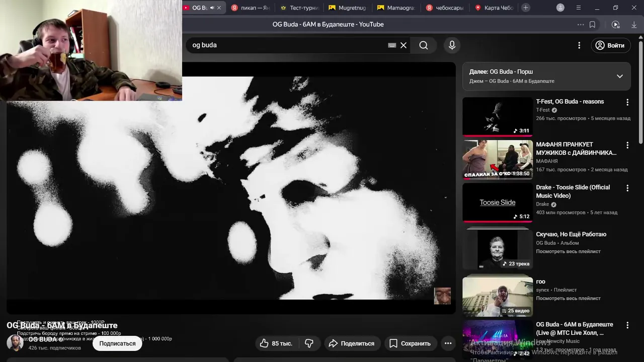Image resolution: width=644 pixels, height=362 pixels.
Task: Open options for T-Fest reasons video
Action: click(627, 102)
